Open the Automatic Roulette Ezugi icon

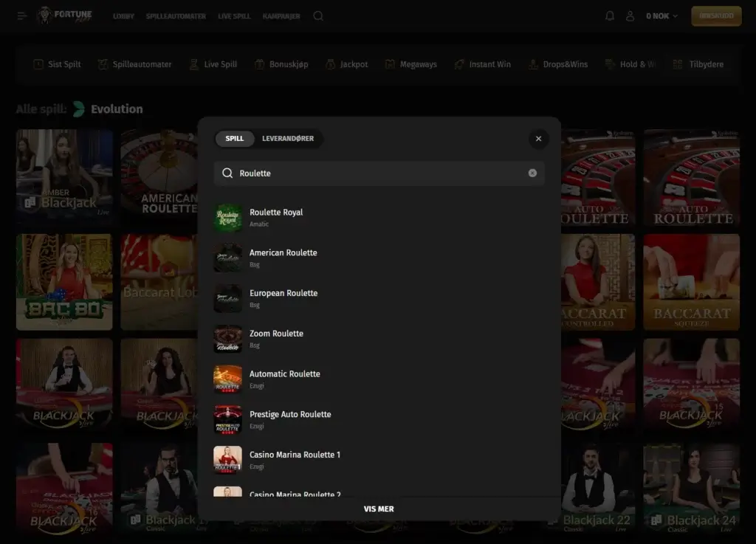(227, 379)
